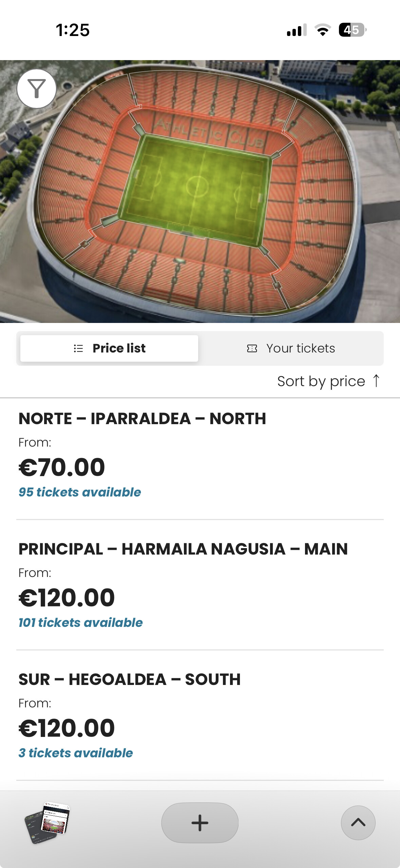Click the sort direction arrow icon
Screen dimensions: 400x868
click(376, 381)
